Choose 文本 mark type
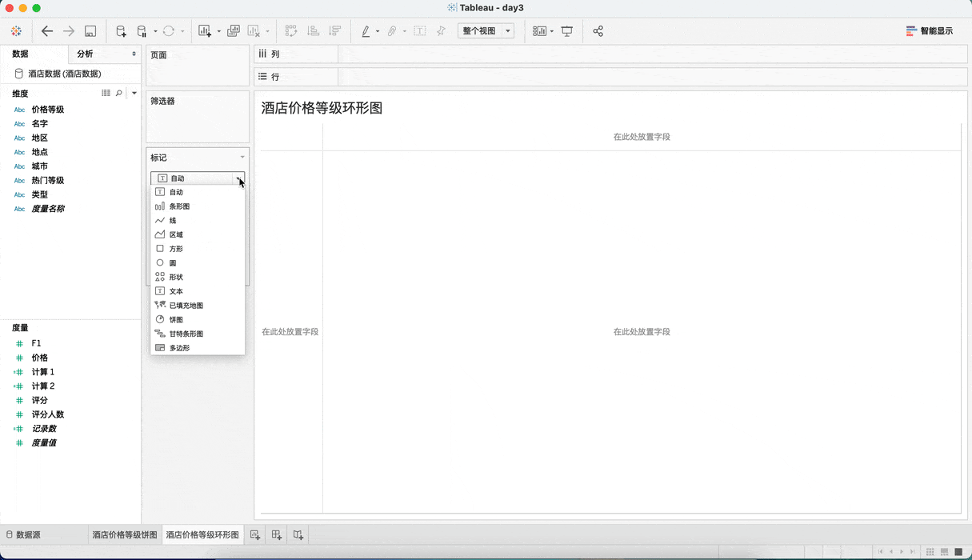Screen dimensions: 972x560 (198, 291)
